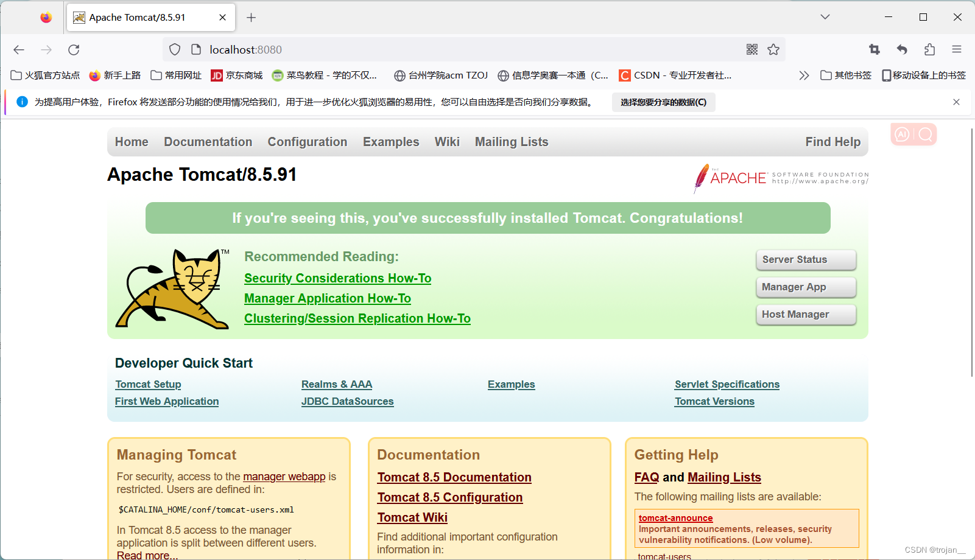
Task: Open the Tomcat 8.5 Documentation link
Action: (454, 477)
